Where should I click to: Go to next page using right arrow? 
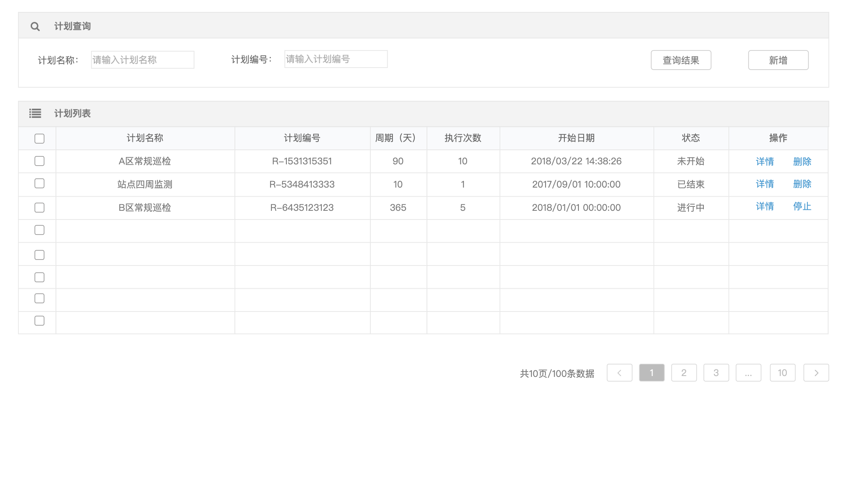tap(816, 373)
